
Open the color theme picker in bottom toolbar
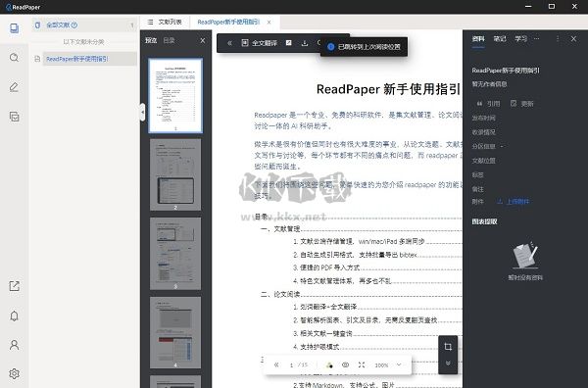[x=329, y=365]
